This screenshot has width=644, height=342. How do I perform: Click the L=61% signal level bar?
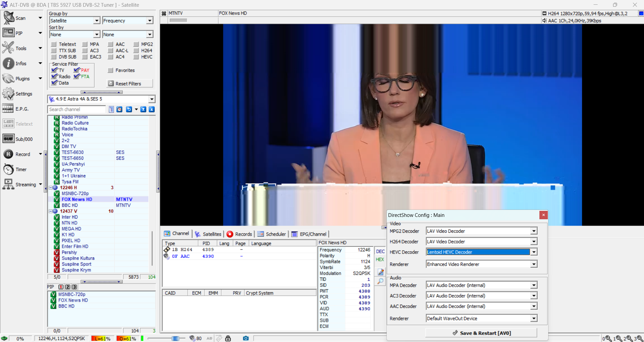pyautogui.click(x=102, y=339)
